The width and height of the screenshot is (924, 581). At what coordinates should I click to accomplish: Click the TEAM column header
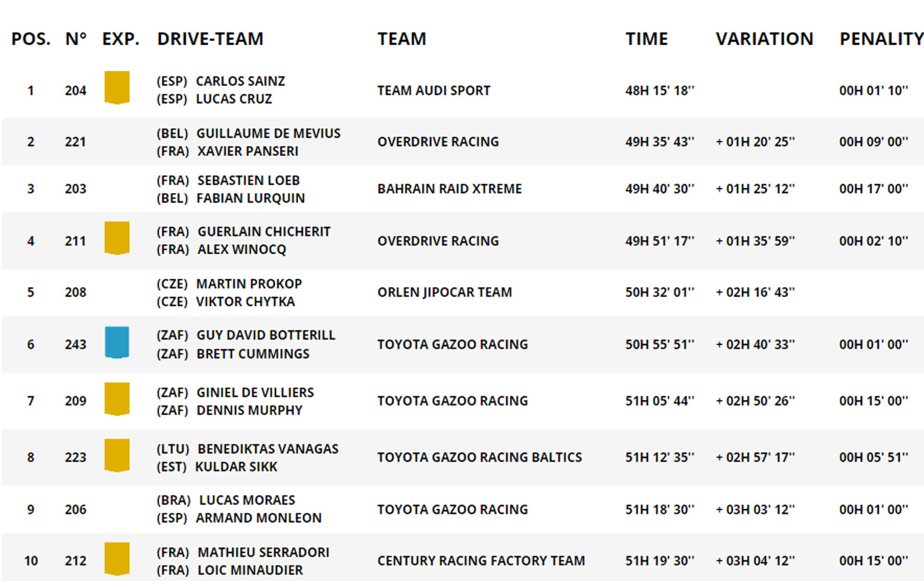(x=401, y=39)
